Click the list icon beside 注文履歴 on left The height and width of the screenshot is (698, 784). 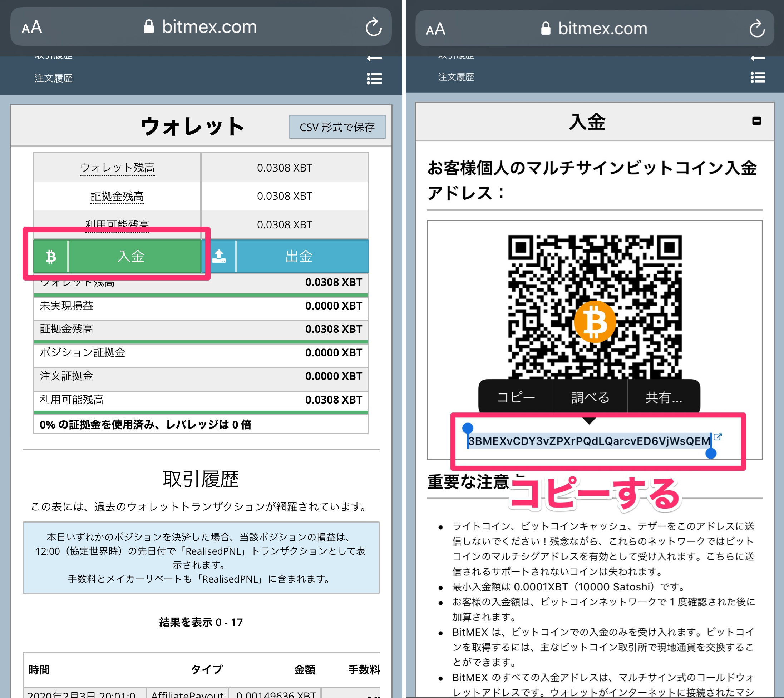point(374,79)
